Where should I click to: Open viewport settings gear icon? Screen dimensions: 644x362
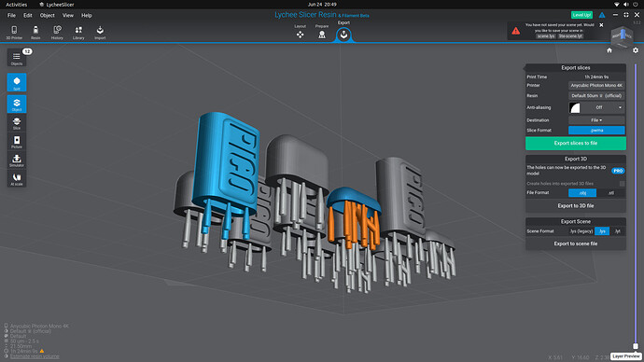coord(636,50)
